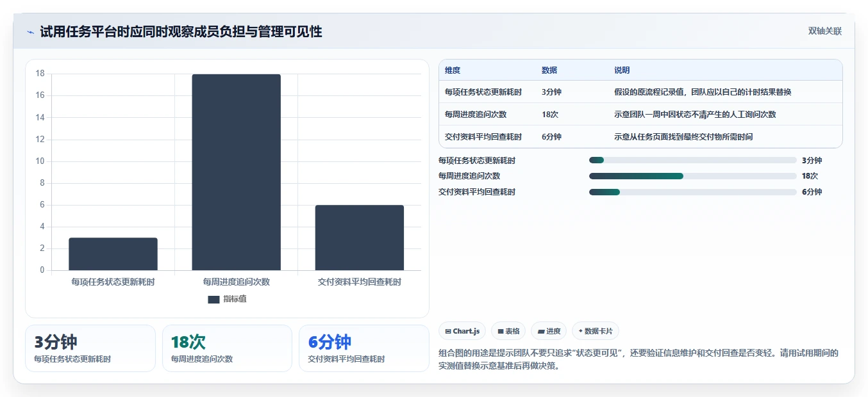Click the 6分钟 value beside the progress bar
868x397 pixels.
tap(812, 192)
